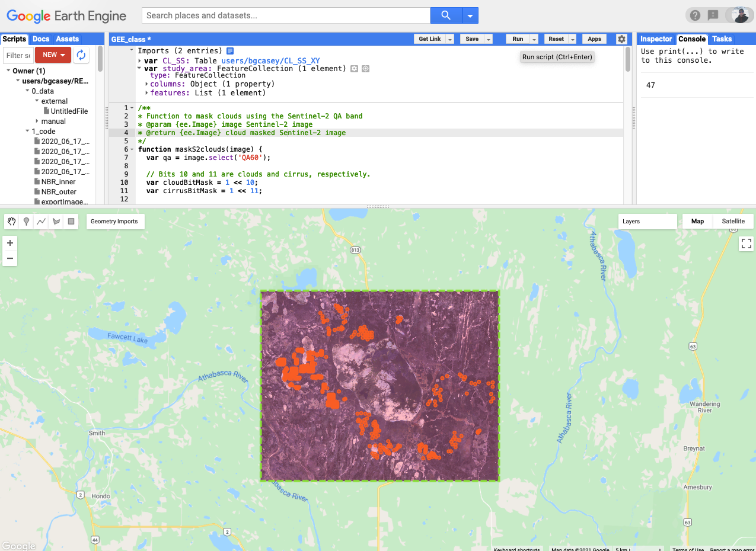The image size is (756, 551).
Task: Select the draw rectangle tool
Action: pyautogui.click(x=71, y=222)
